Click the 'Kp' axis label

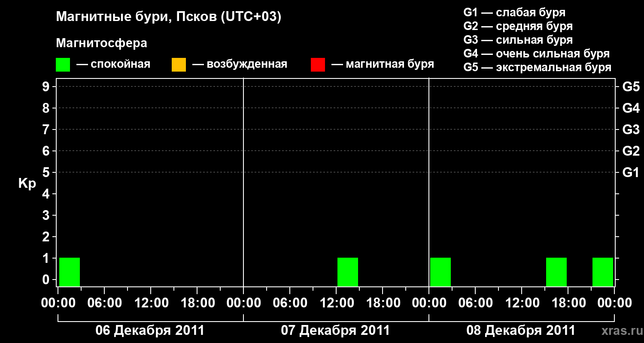(27, 184)
